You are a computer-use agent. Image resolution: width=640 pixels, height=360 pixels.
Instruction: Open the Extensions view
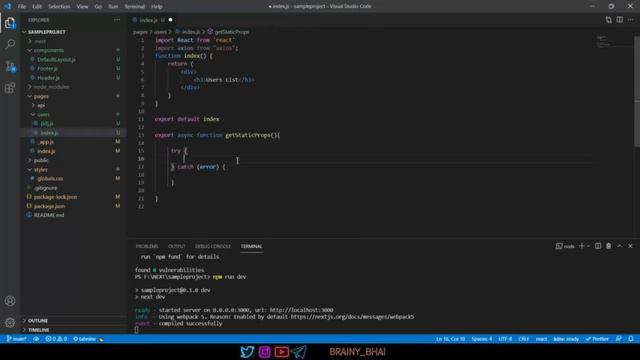10,88
